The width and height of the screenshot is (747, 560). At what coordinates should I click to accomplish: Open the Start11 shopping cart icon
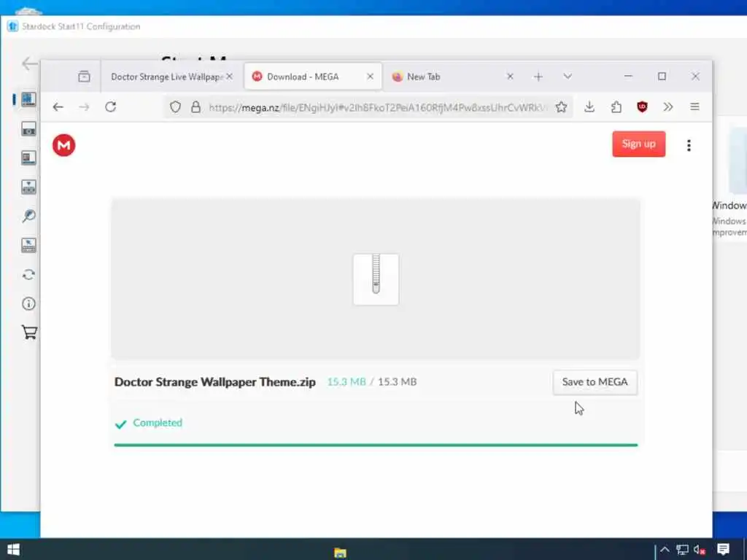click(29, 332)
